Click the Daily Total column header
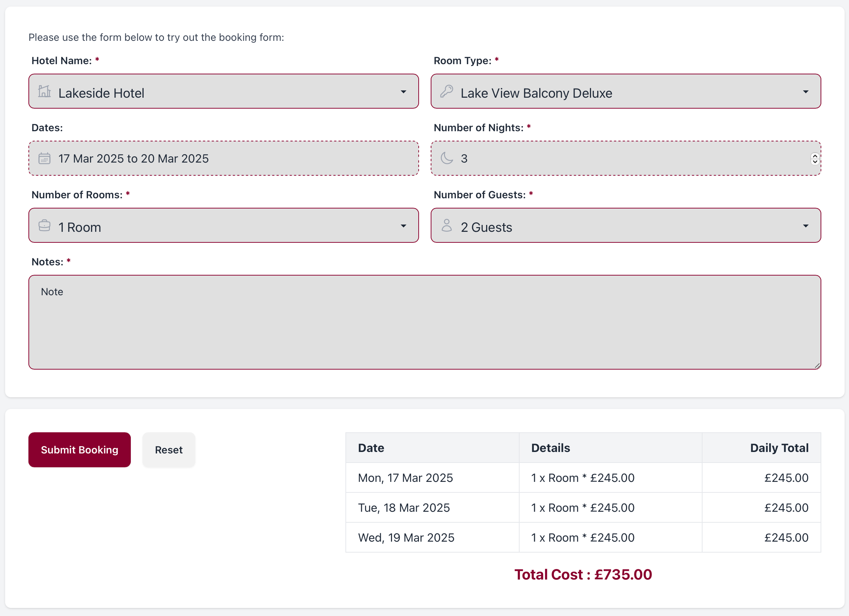Image resolution: width=849 pixels, height=616 pixels. [779, 448]
